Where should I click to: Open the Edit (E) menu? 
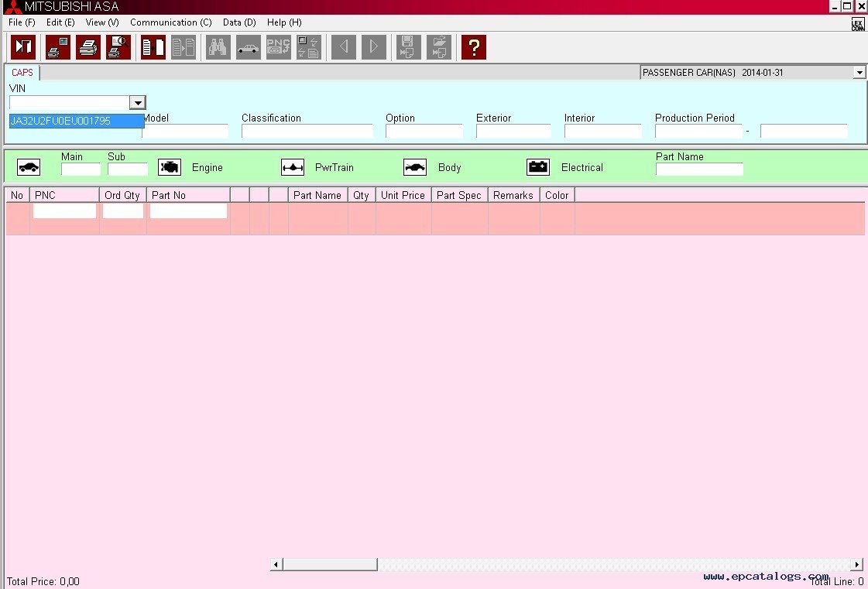60,22
